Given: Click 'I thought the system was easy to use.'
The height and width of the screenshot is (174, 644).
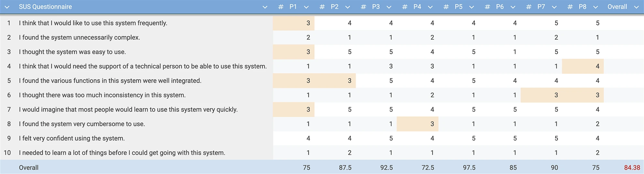Looking at the screenshot, I should (x=72, y=52).
